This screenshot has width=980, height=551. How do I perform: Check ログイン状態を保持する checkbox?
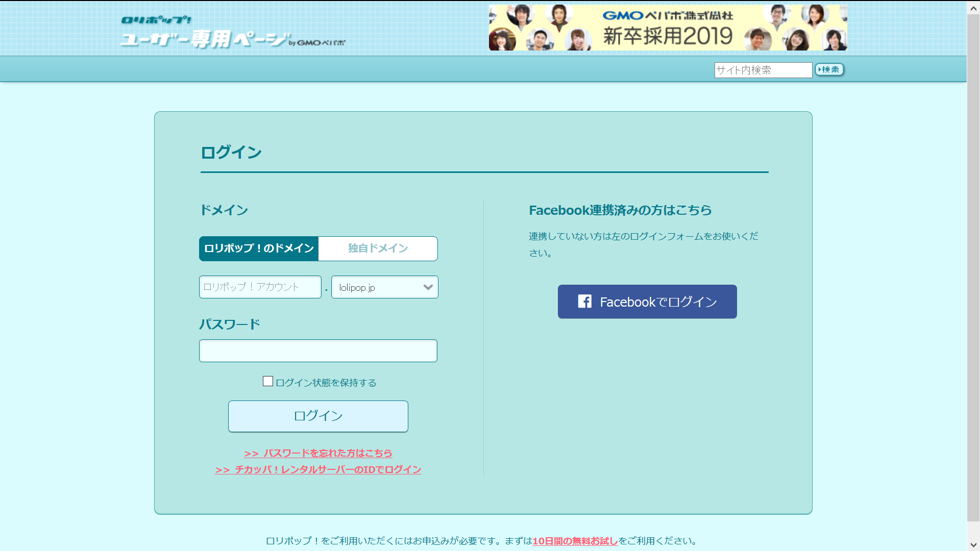tap(268, 382)
